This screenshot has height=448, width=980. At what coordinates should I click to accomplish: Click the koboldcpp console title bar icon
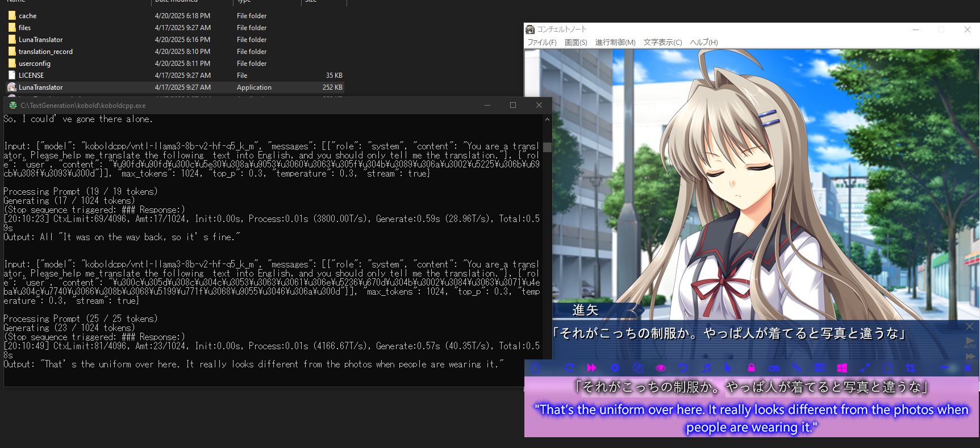(x=12, y=105)
